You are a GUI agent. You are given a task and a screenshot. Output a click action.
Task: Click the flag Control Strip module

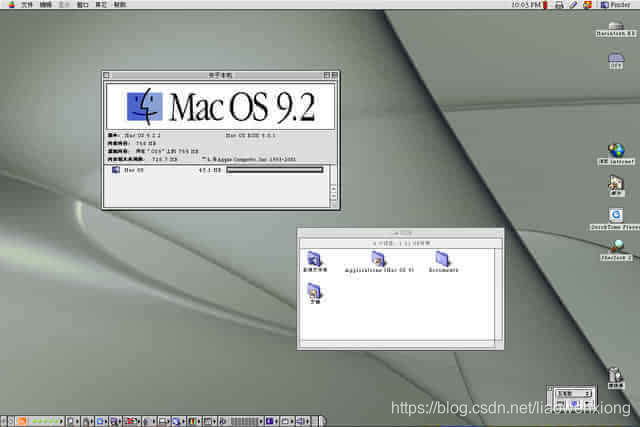(131, 421)
